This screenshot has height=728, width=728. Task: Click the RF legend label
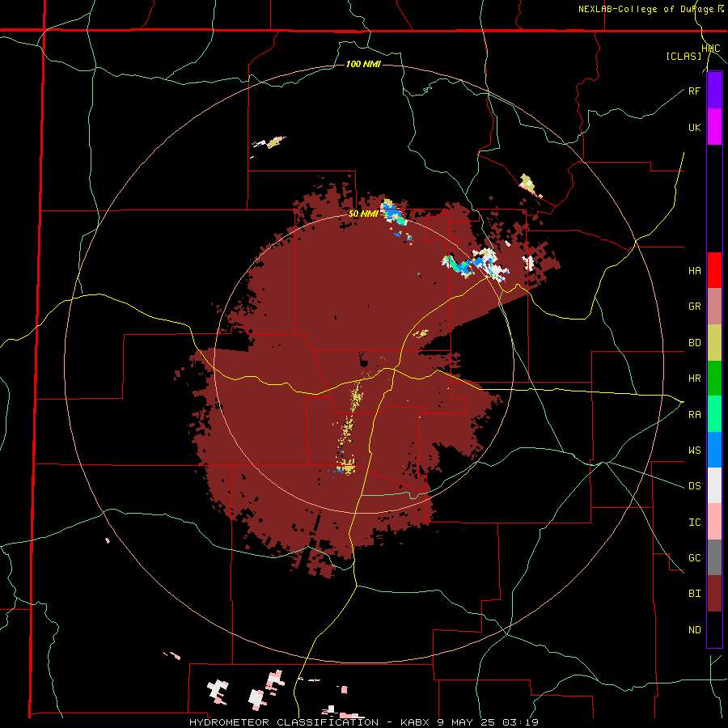tap(694, 91)
